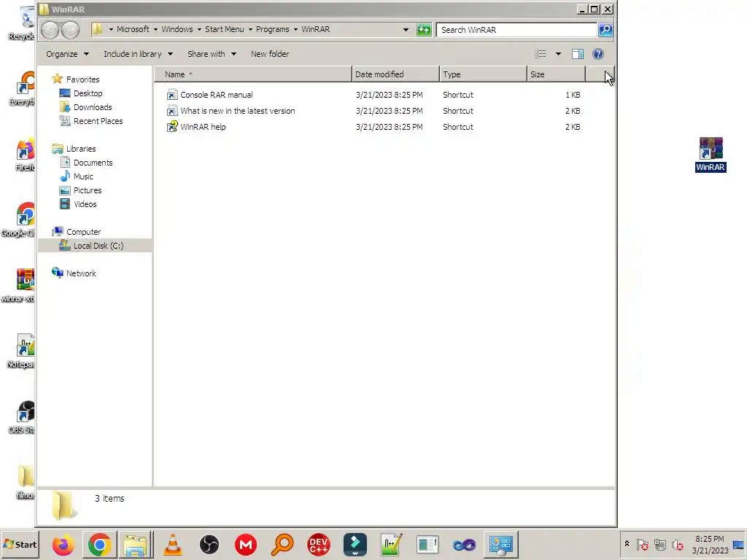Open the blue infinity Visual Studio taskbar icon
Screen dimensions: 747x560
click(x=465, y=545)
